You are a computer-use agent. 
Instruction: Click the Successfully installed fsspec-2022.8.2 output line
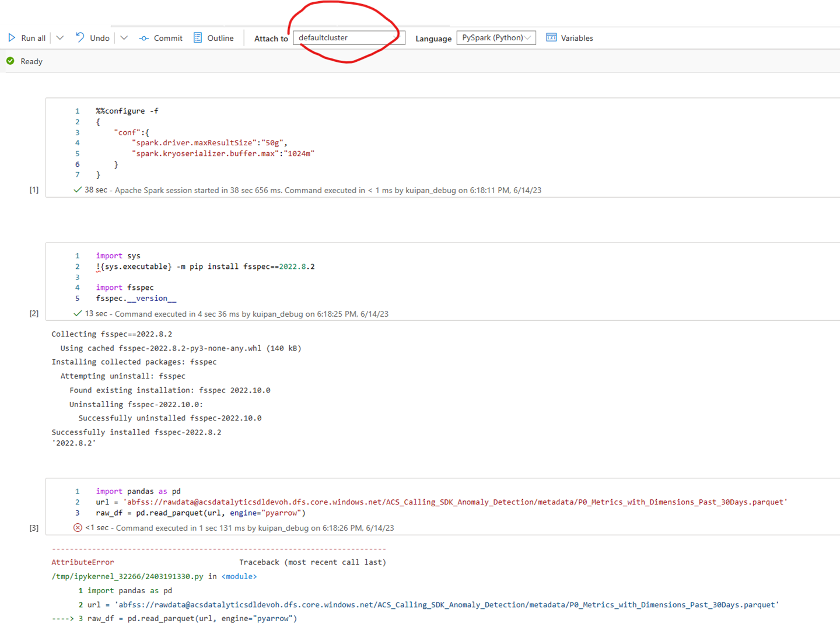coord(136,432)
